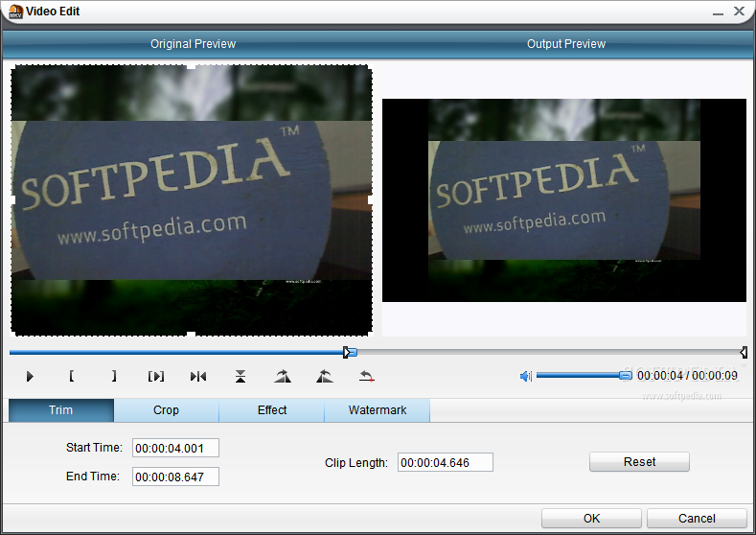Click the Clip Length field
This screenshot has height=535, width=756.
click(445, 462)
